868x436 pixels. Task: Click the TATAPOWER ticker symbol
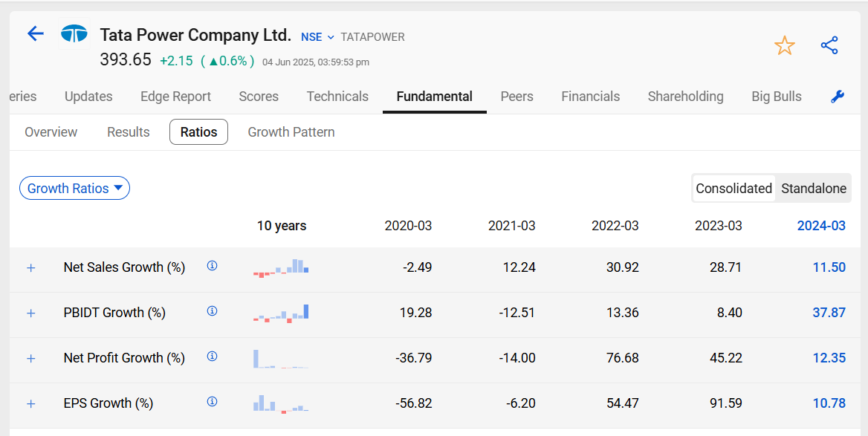click(x=372, y=37)
